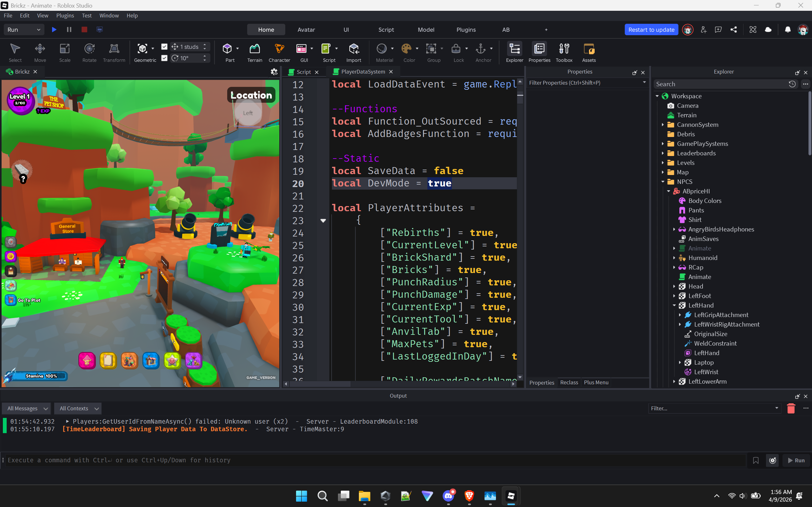The width and height of the screenshot is (812, 507).
Task: Open the Run mode dropdown
Action: [x=24, y=29]
